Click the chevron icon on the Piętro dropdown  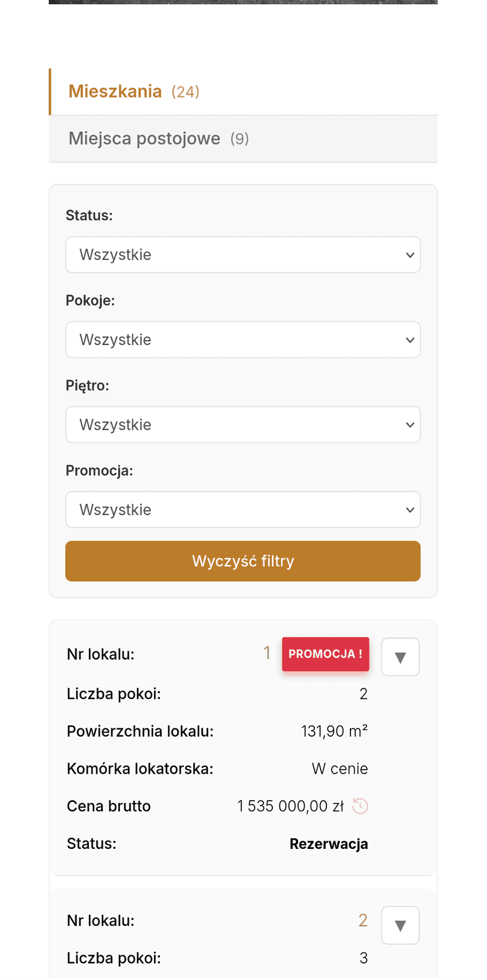point(410,424)
